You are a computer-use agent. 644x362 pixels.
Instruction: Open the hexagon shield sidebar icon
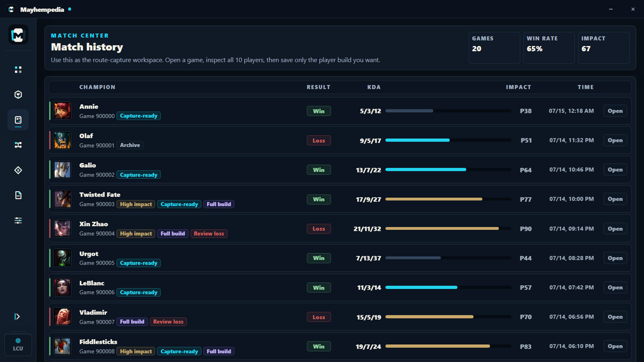coord(18,95)
